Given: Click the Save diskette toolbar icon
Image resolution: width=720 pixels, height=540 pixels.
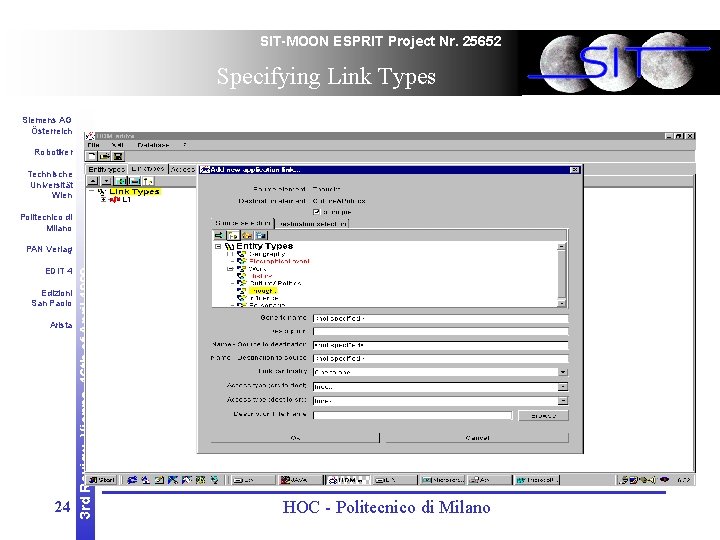Looking at the screenshot, I should (x=118, y=156).
